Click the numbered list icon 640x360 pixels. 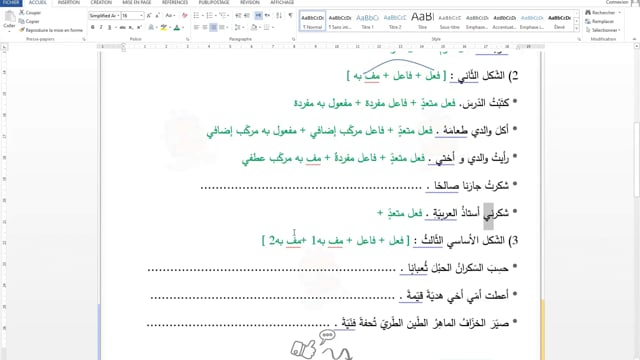tap(209, 16)
